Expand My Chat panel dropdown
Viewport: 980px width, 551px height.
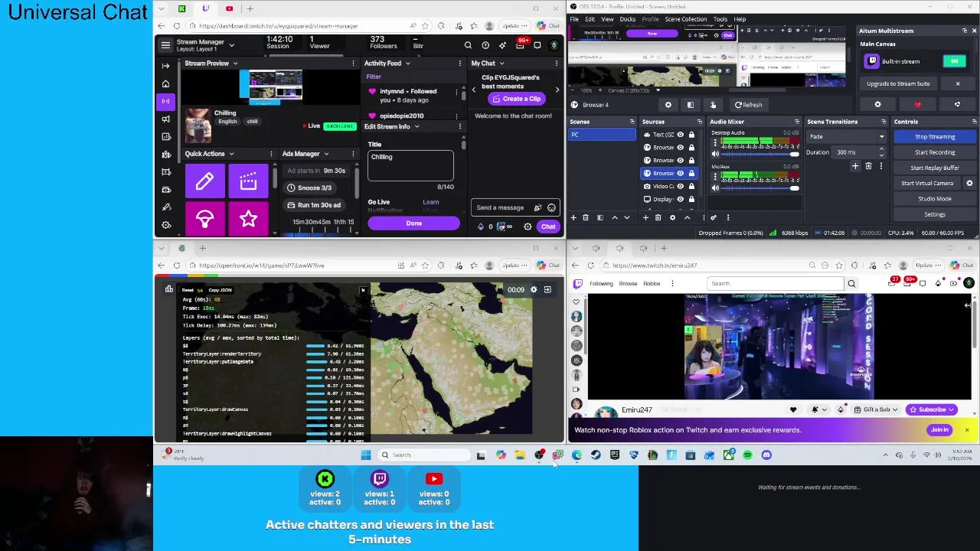point(501,64)
